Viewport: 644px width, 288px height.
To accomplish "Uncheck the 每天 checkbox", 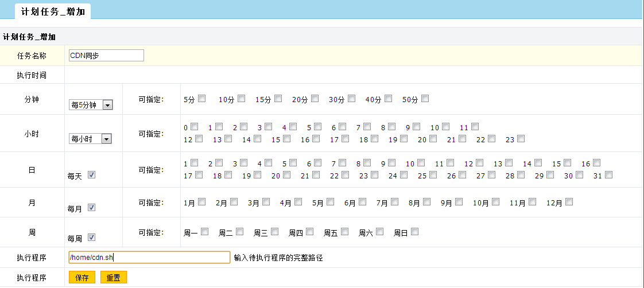I will (91, 175).
